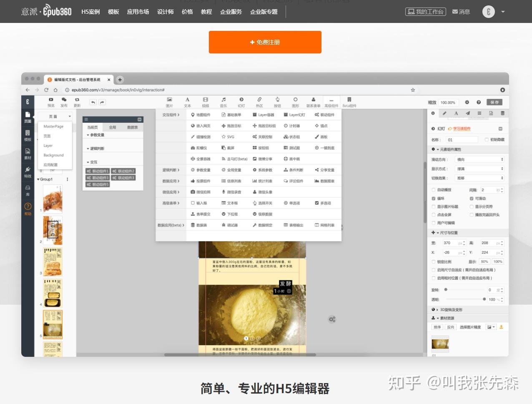
Task: Select the 按钮 button tool
Action: click(x=277, y=102)
